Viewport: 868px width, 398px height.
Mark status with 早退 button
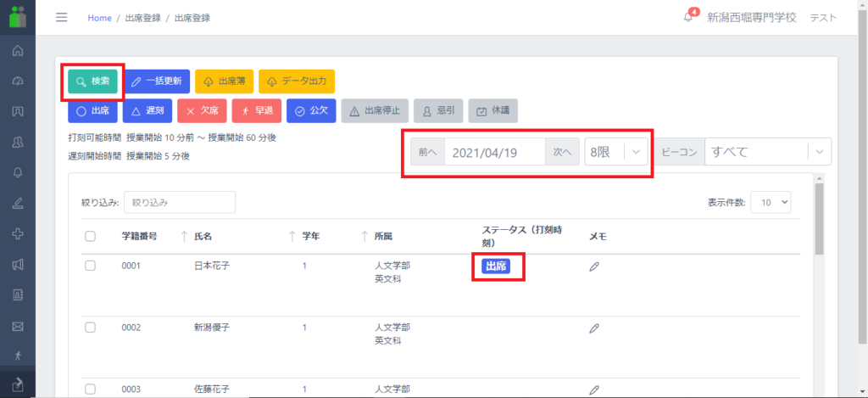(x=257, y=111)
